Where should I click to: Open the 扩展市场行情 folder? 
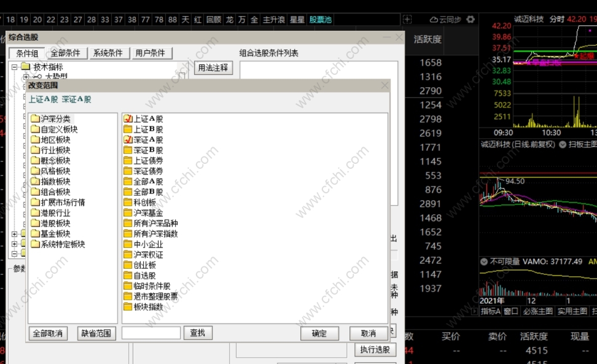point(58,203)
